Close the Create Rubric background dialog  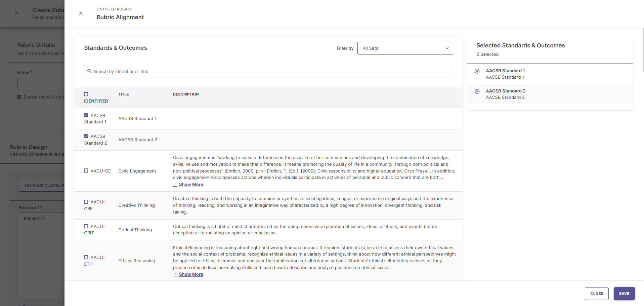16,13
